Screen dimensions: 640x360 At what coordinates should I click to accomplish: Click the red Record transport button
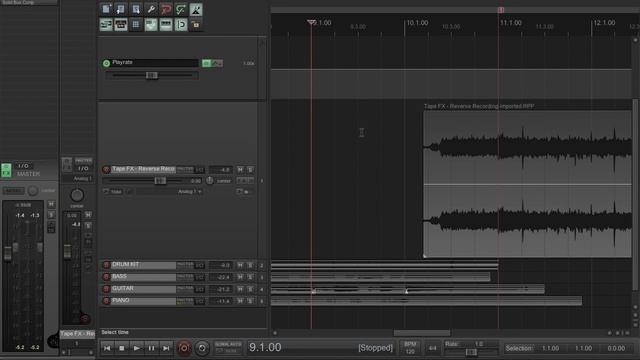184,348
